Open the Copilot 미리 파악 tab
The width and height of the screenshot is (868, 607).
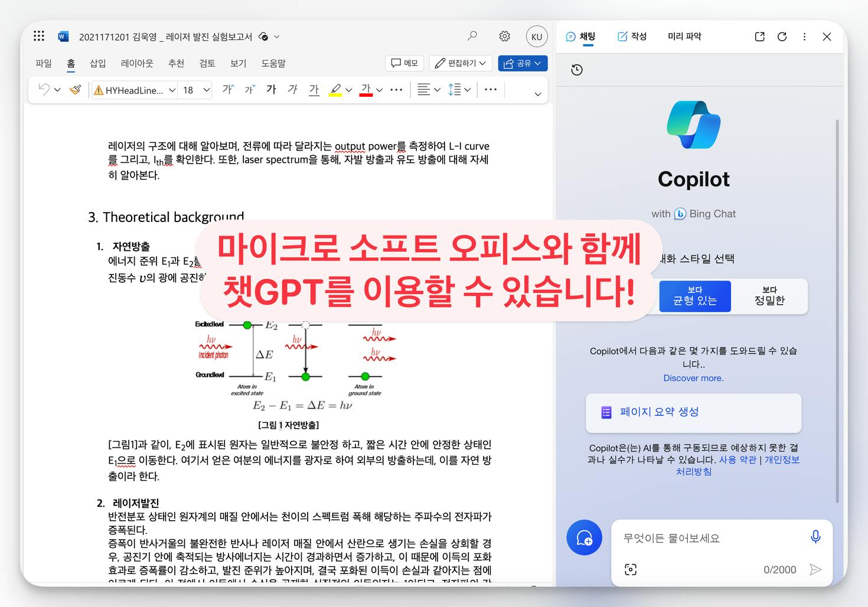point(684,37)
